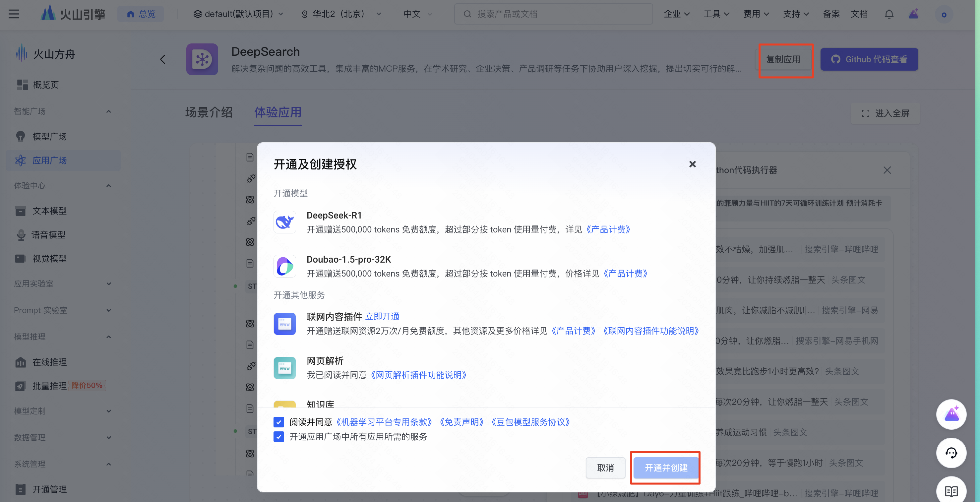Open the 工具 top menu

coord(716,14)
